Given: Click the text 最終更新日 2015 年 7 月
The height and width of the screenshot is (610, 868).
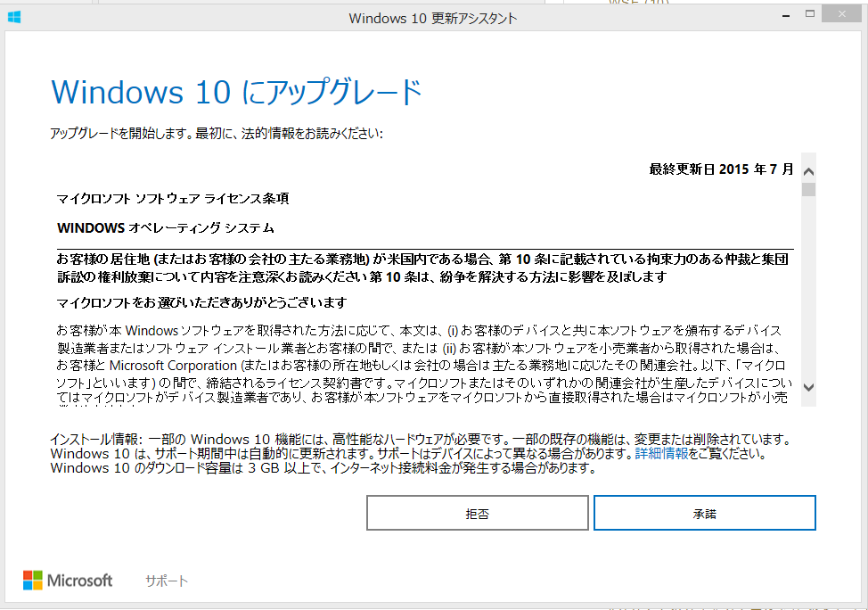Looking at the screenshot, I should (721, 169).
